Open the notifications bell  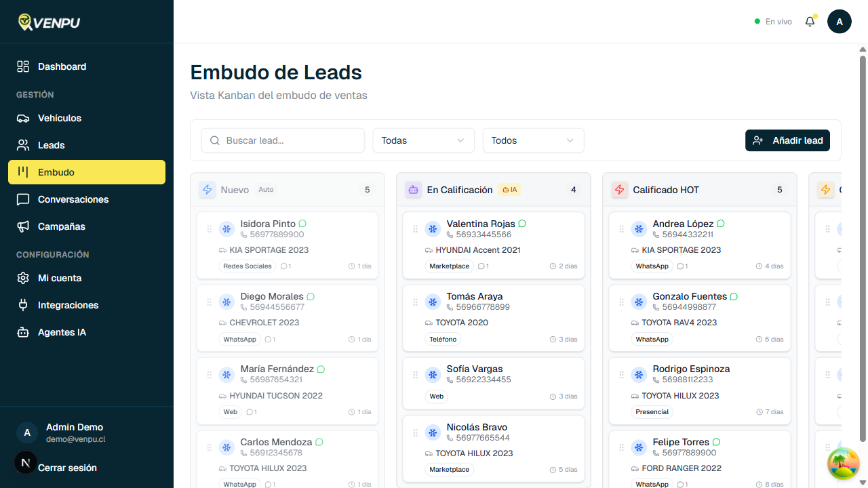click(810, 21)
